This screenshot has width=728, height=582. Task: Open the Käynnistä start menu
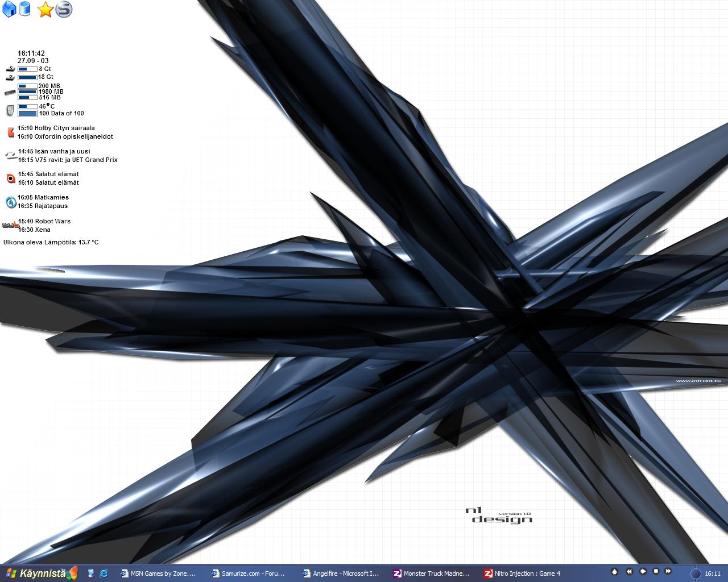click(x=34, y=573)
